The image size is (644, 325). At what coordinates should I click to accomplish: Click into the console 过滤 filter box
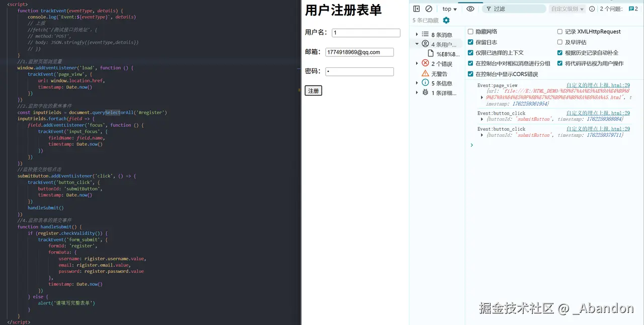coord(514,9)
